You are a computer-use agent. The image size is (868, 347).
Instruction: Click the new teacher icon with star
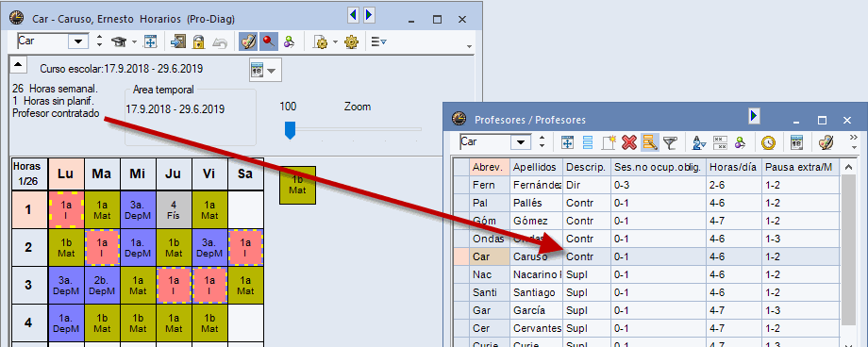pyautogui.click(x=609, y=142)
